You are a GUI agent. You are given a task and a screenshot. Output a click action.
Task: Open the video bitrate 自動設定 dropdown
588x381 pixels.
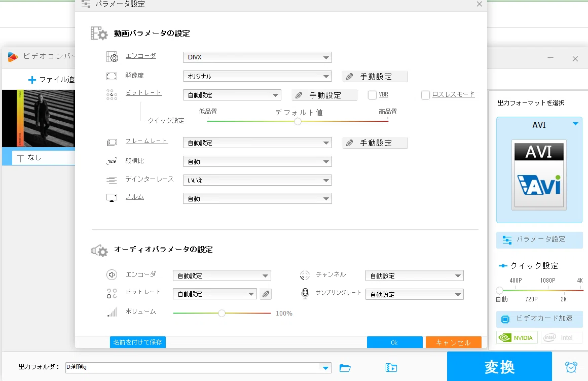click(x=232, y=95)
